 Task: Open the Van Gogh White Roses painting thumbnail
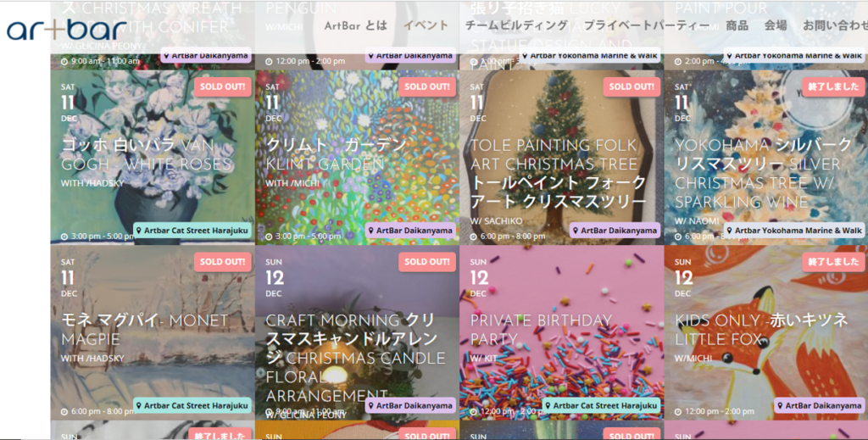[153, 158]
